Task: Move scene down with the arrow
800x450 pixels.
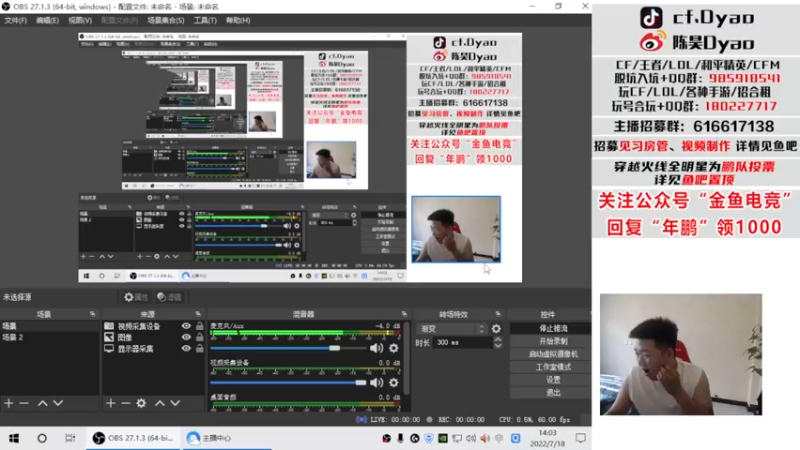Action: click(58, 403)
